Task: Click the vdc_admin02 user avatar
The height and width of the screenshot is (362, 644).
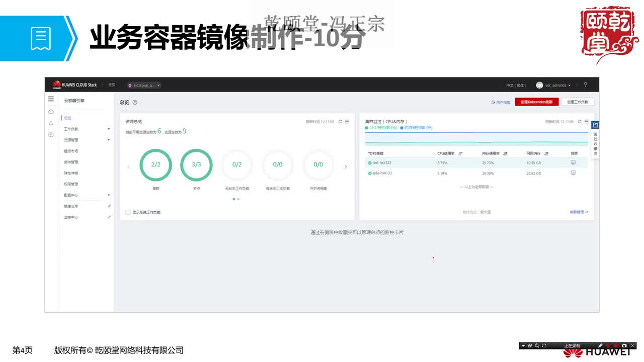Action: coord(539,85)
